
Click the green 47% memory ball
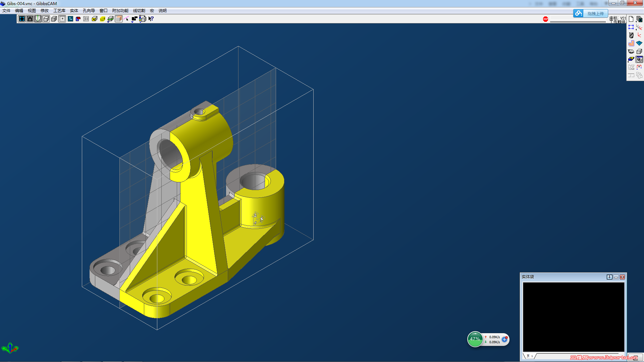click(475, 339)
